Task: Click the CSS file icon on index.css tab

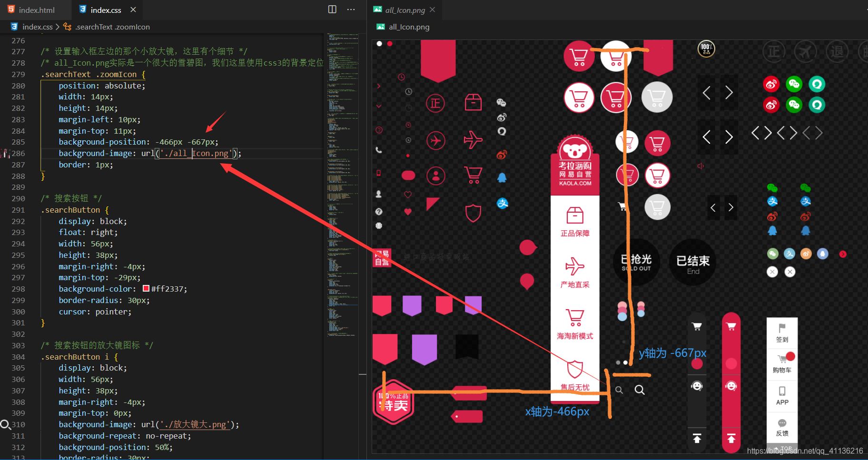Action: coord(83,10)
